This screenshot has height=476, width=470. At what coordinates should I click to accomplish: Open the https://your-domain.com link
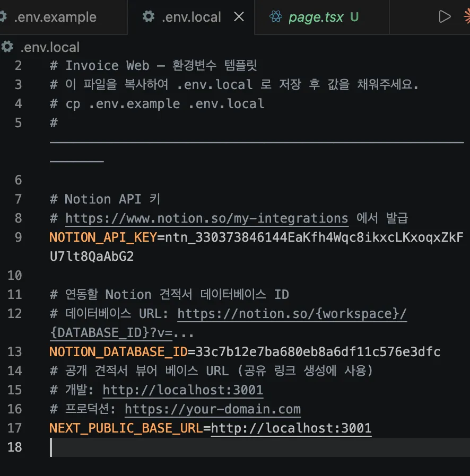212,409
